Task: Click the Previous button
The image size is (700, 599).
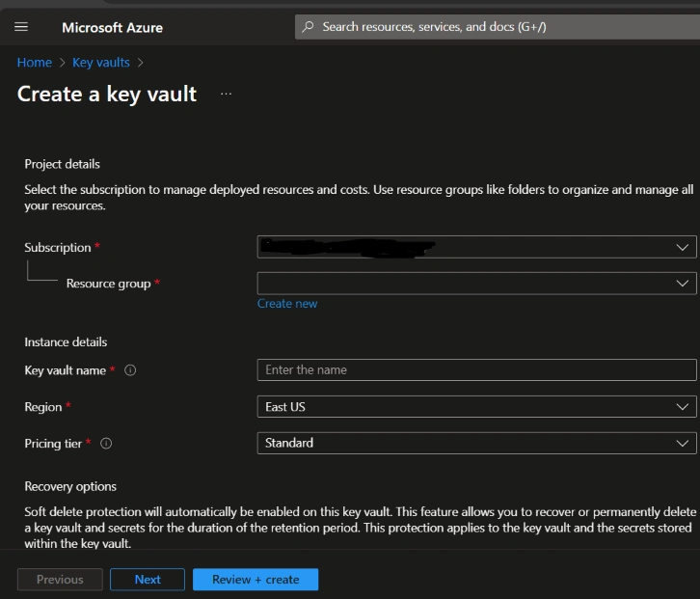Action: tap(60, 580)
